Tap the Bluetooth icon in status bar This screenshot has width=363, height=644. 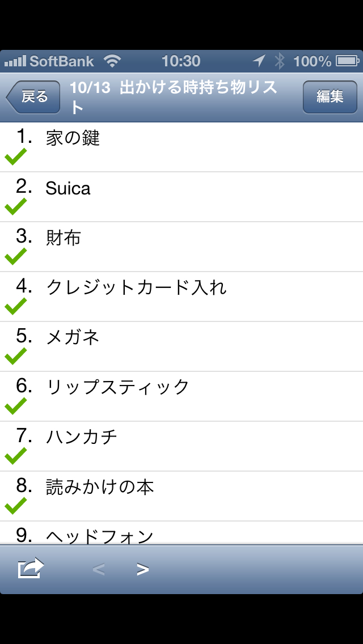pyautogui.click(x=278, y=61)
